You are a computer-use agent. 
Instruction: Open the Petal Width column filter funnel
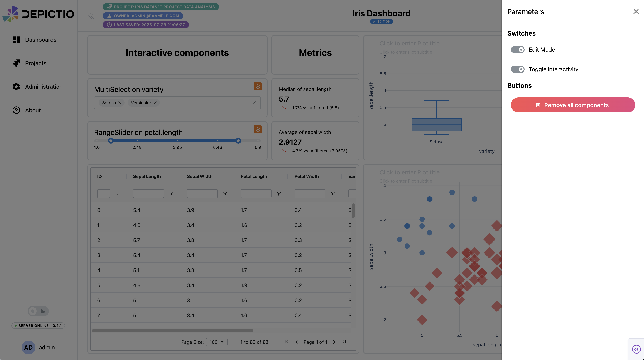[x=333, y=193]
